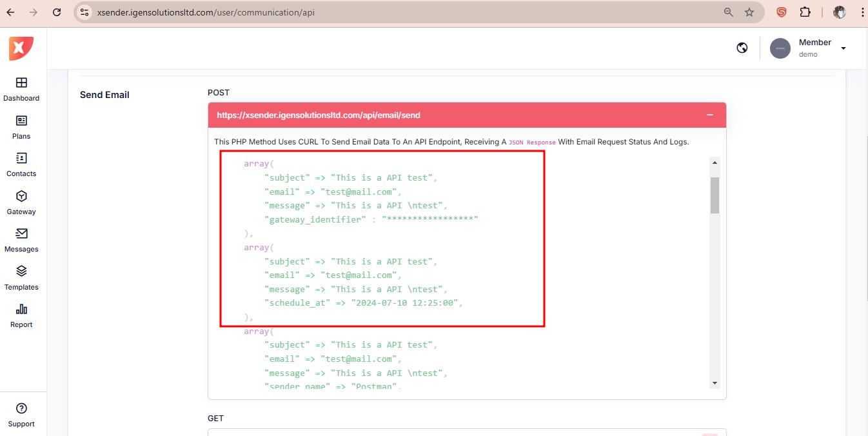
Task: Open browser extensions puzzle icon
Action: (x=805, y=12)
